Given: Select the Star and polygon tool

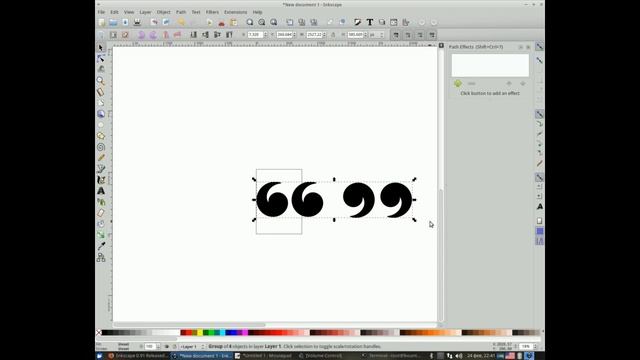Looking at the screenshot, I should coord(101,136).
